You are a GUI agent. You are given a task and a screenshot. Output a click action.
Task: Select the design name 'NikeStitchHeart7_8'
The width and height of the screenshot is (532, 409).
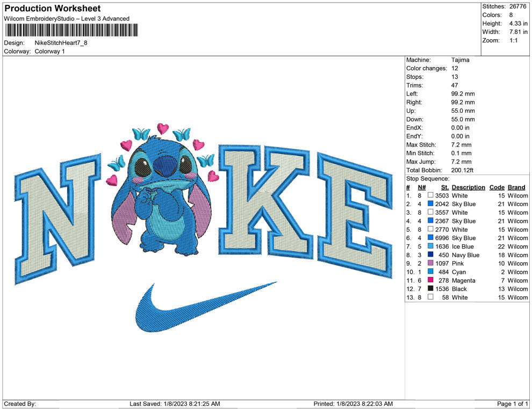pos(61,43)
